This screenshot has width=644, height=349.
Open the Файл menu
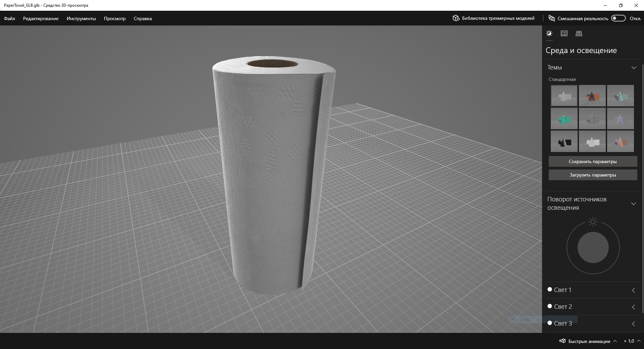[9, 18]
